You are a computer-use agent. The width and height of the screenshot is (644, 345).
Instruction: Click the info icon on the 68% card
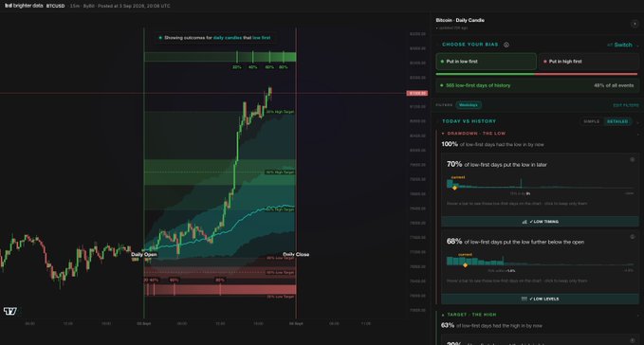tap(633, 237)
